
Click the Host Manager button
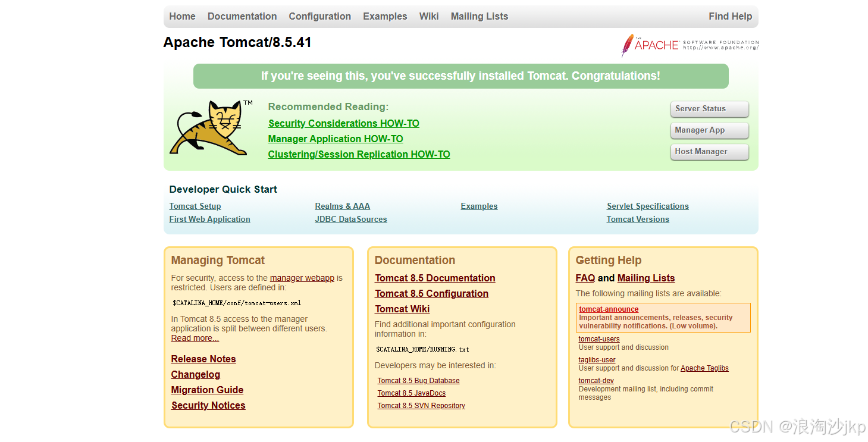coord(709,152)
